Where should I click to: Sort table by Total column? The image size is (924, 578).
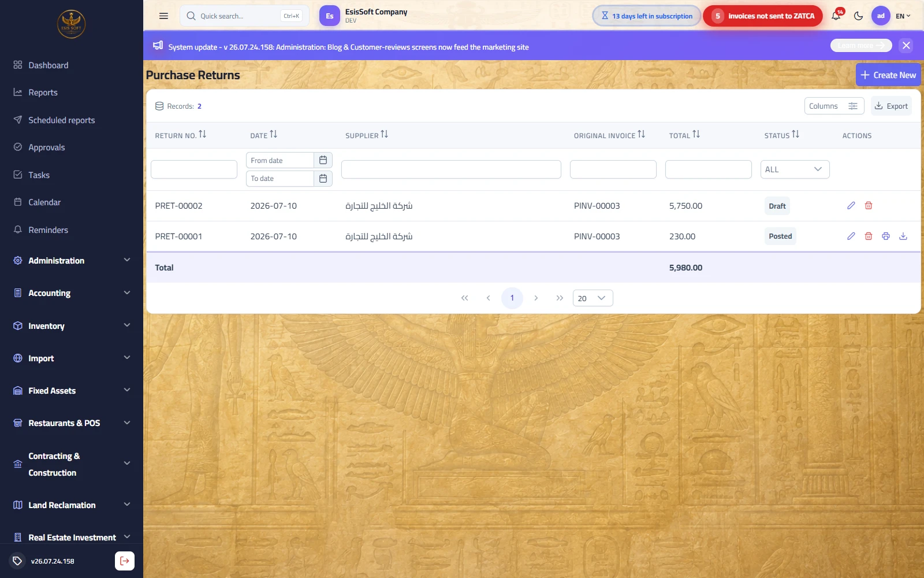tap(696, 134)
